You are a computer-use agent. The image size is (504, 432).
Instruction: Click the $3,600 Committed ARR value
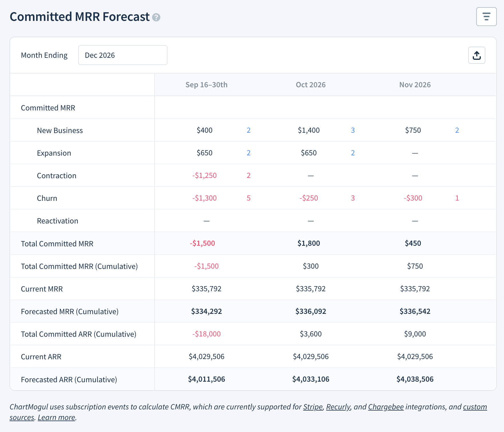(311, 334)
